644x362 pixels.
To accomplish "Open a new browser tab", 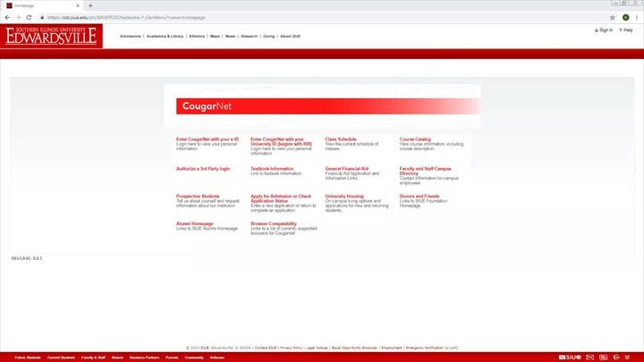I will tap(90, 5).
